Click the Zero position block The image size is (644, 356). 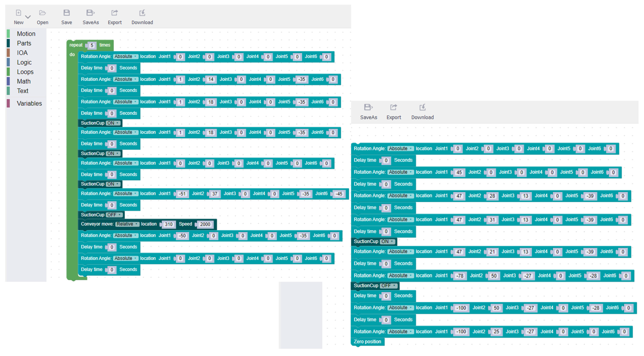[367, 341]
